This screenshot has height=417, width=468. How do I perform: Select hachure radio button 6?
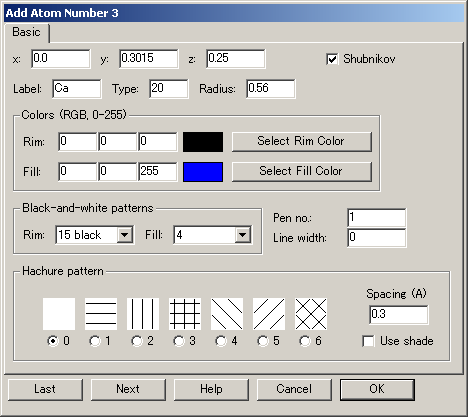pos(305,341)
